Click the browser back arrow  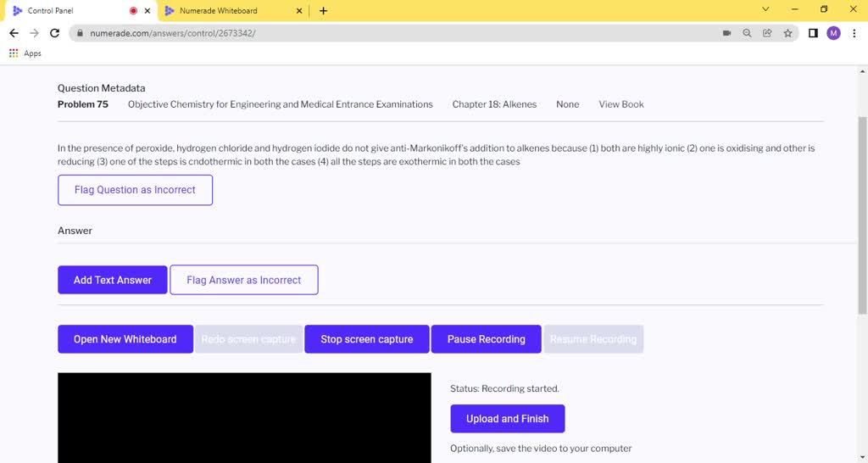[14, 33]
